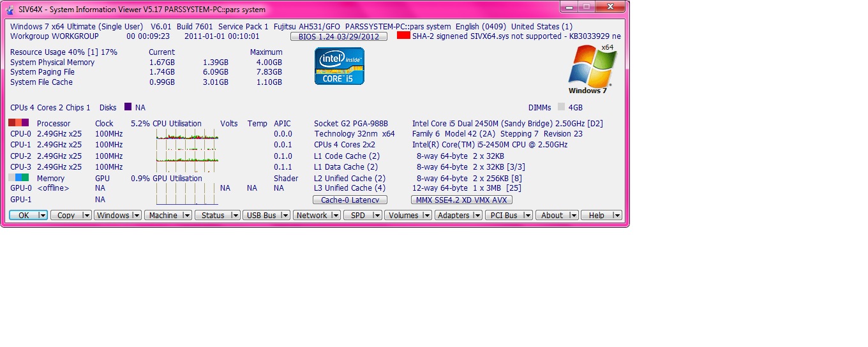
Task: Click the Processor legend color blocks
Action: 19,122
